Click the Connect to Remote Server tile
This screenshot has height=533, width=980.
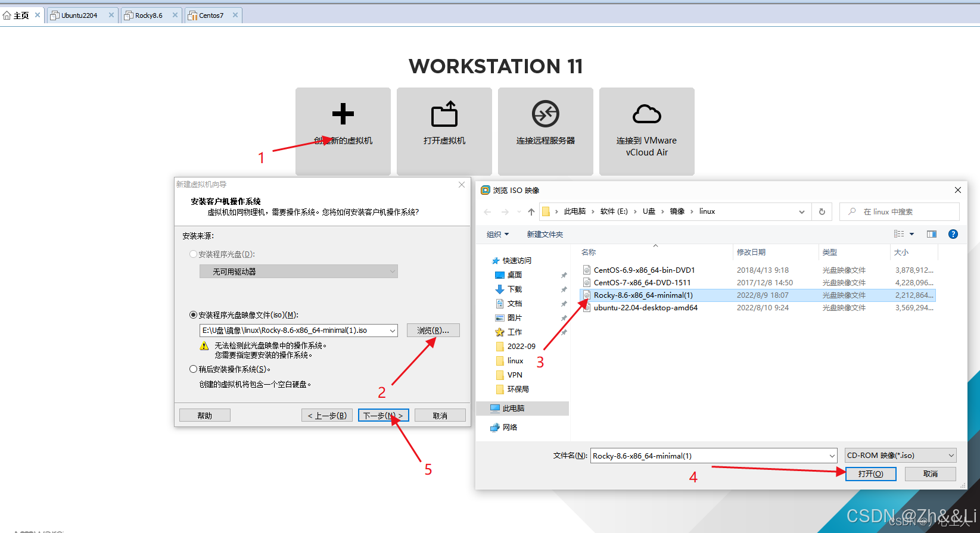point(545,131)
